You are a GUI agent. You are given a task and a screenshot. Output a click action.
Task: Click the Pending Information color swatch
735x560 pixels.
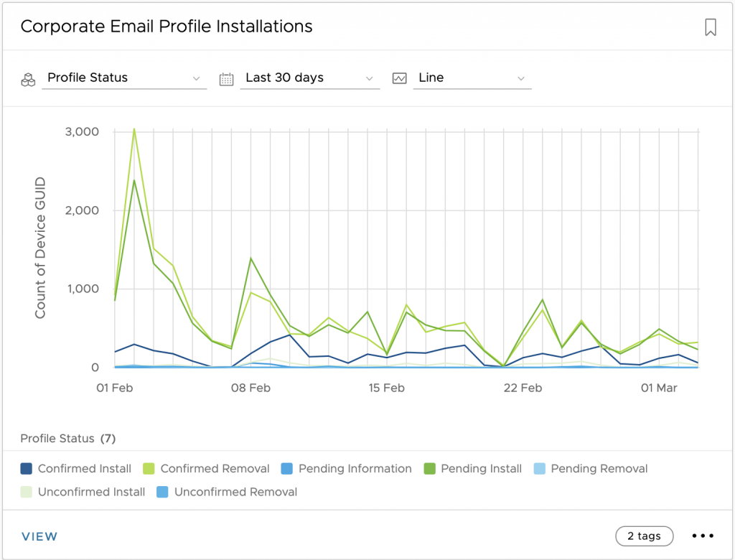pyautogui.click(x=287, y=469)
